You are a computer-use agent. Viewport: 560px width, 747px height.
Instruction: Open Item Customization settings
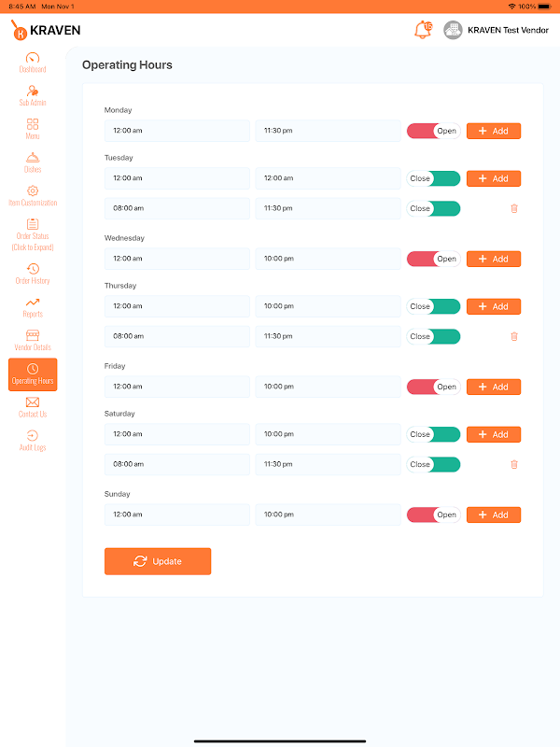(33, 195)
